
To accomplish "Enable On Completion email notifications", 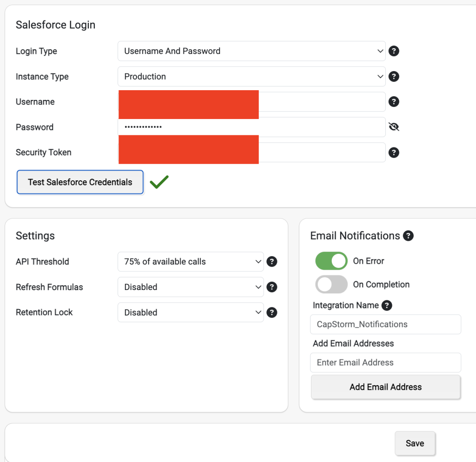I will pyautogui.click(x=331, y=284).
